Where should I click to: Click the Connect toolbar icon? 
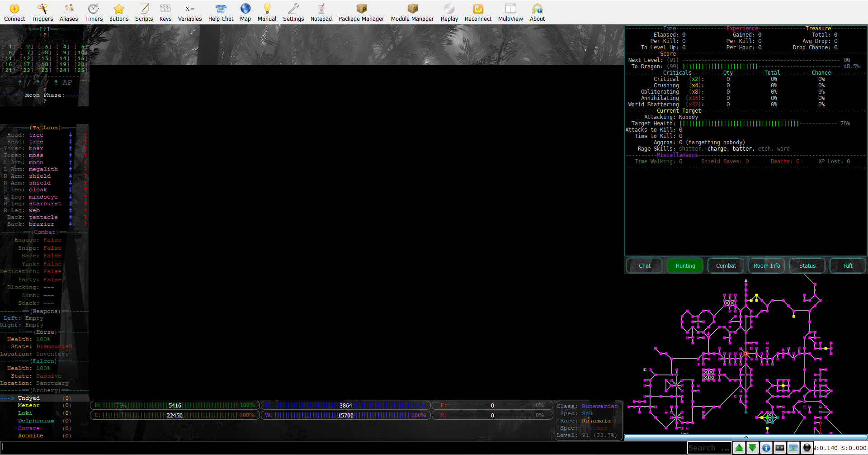point(14,13)
